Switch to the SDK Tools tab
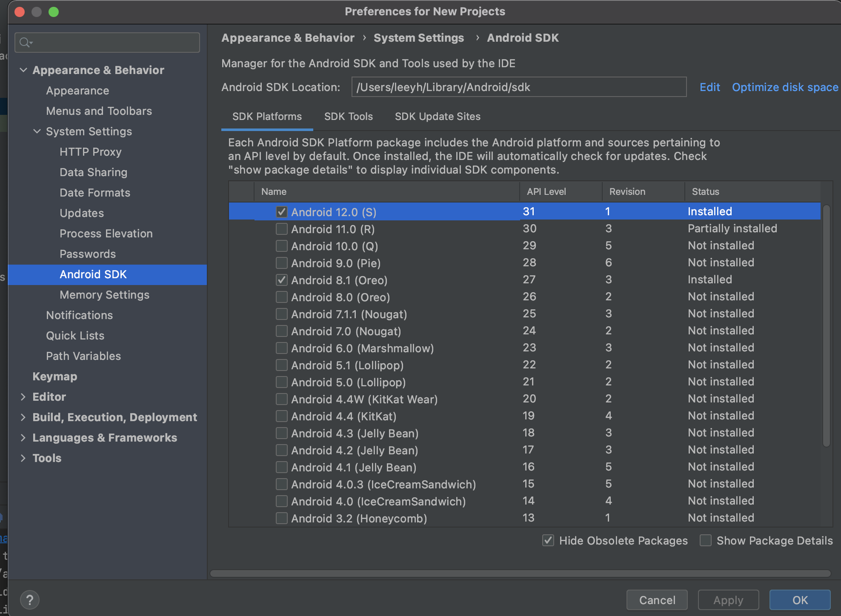The image size is (841, 616). (348, 117)
